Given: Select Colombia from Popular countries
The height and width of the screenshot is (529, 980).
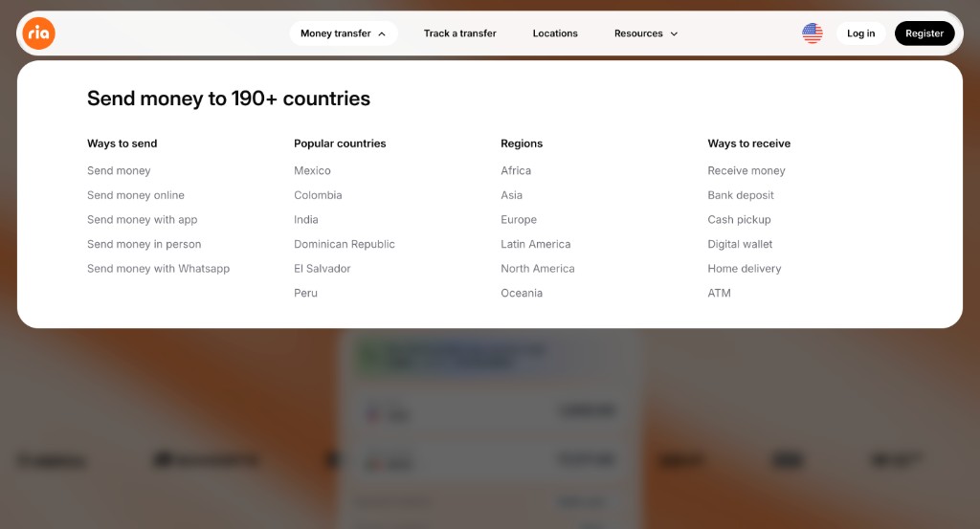Looking at the screenshot, I should tap(318, 195).
